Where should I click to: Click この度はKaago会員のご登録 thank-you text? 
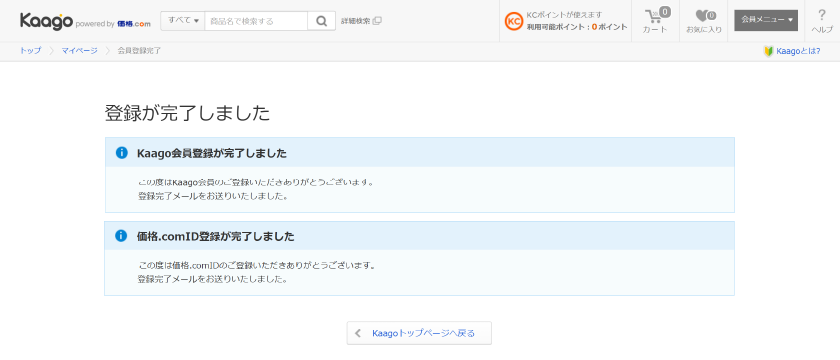pos(255,182)
